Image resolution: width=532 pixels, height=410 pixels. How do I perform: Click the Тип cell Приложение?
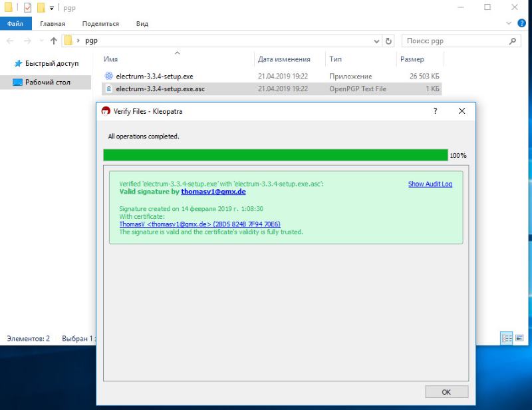[x=350, y=77]
